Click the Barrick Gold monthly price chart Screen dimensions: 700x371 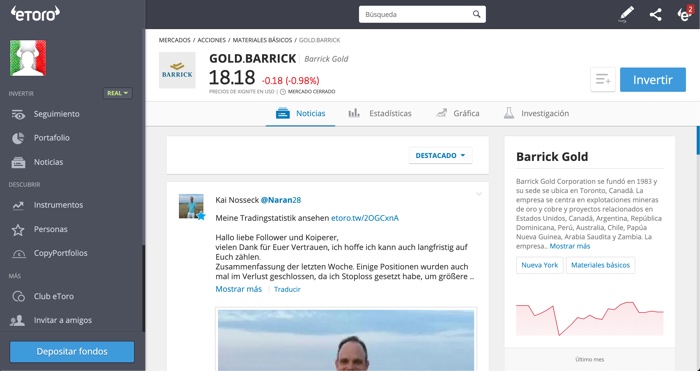tap(589, 318)
